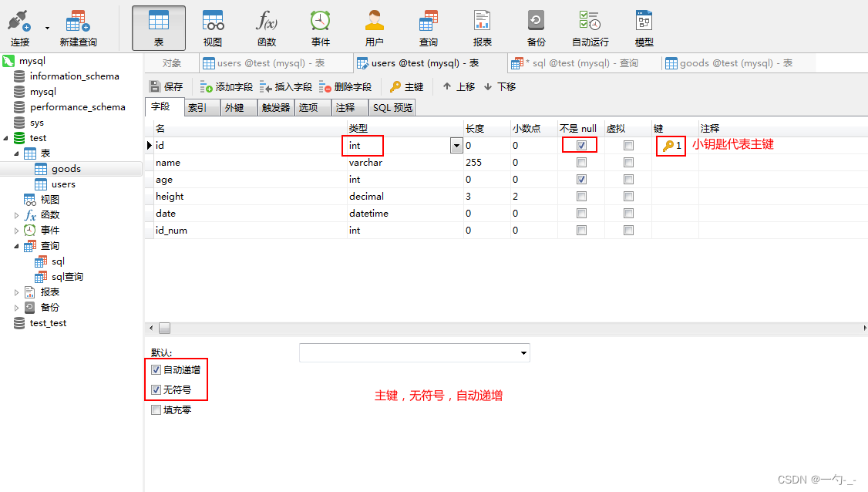
Task: Select the sys database
Action: pyautogui.click(x=36, y=123)
